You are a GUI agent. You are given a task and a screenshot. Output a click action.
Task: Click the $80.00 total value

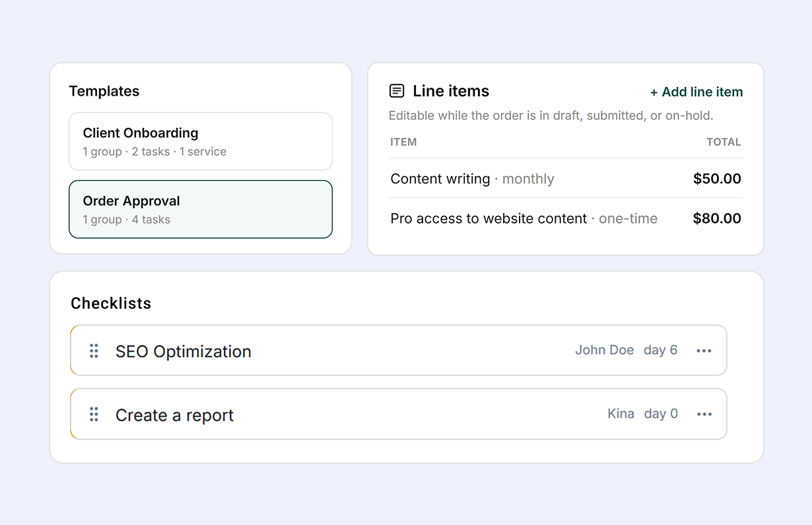717,218
